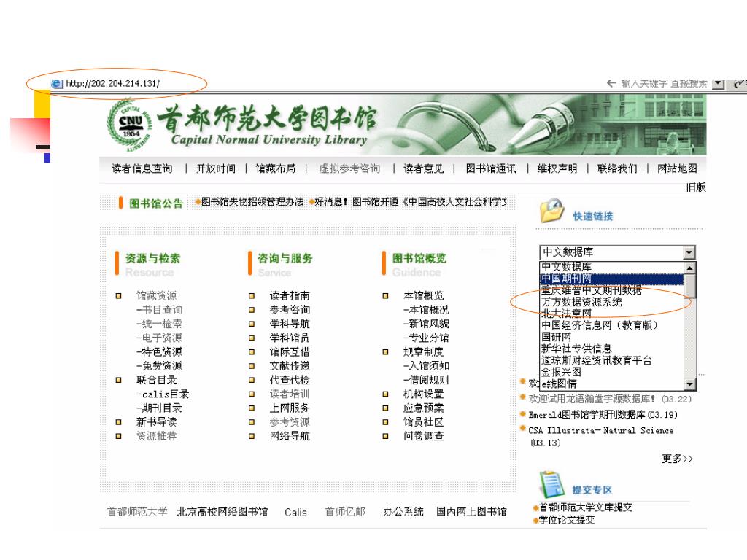
Task: Select 国研网 in the database list
Action: [556, 337]
